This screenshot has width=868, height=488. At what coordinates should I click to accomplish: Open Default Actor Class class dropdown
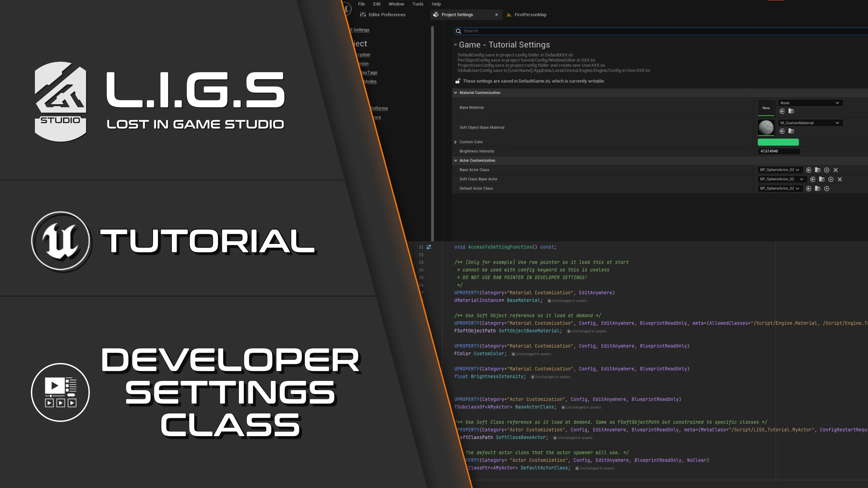(780, 188)
